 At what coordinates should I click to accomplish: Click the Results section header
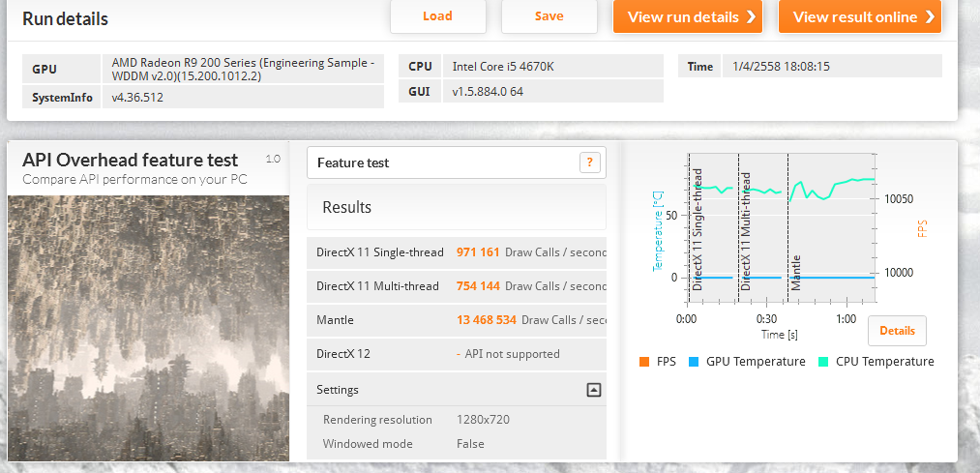coord(457,207)
